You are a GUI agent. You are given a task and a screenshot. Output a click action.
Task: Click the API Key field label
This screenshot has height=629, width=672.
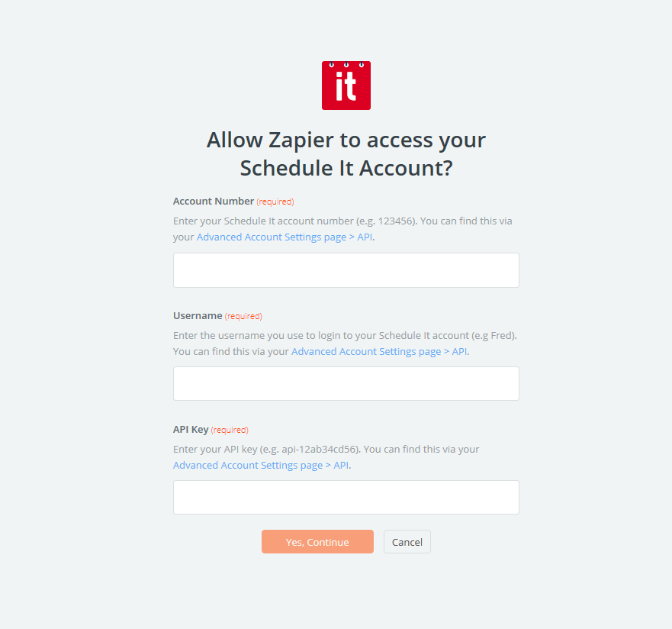click(191, 430)
